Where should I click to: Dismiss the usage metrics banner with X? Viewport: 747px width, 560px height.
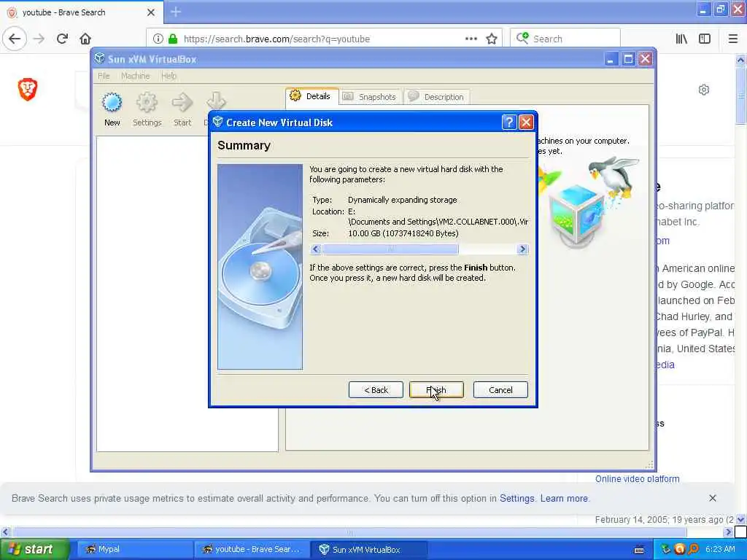(712, 498)
